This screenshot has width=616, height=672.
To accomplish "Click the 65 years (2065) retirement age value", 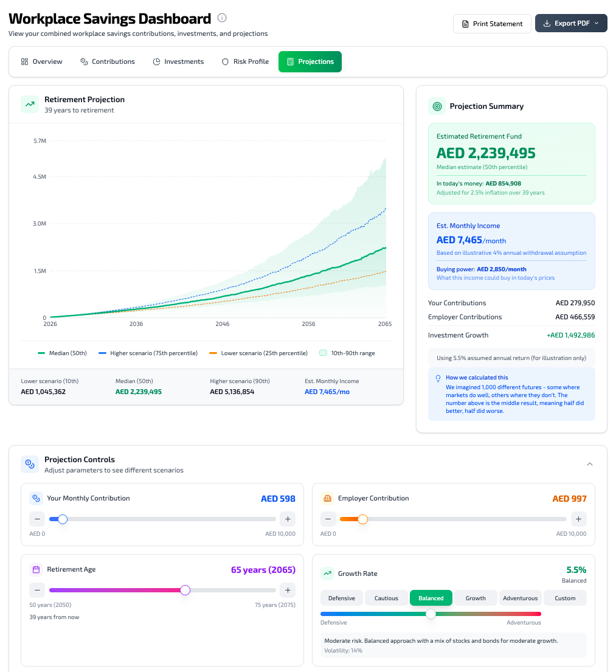I will tap(263, 570).
